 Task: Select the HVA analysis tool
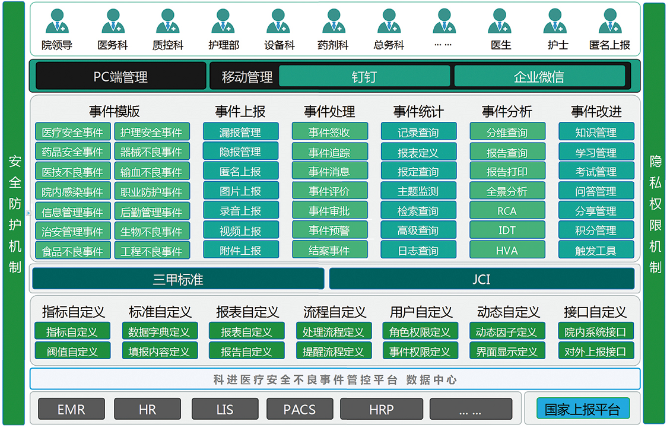(507, 250)
